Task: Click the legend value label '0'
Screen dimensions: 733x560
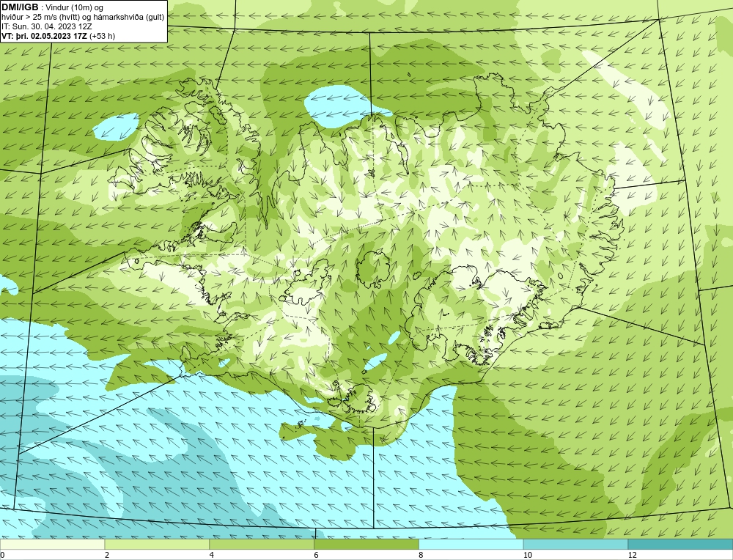Action: click(x=2, y=555)
